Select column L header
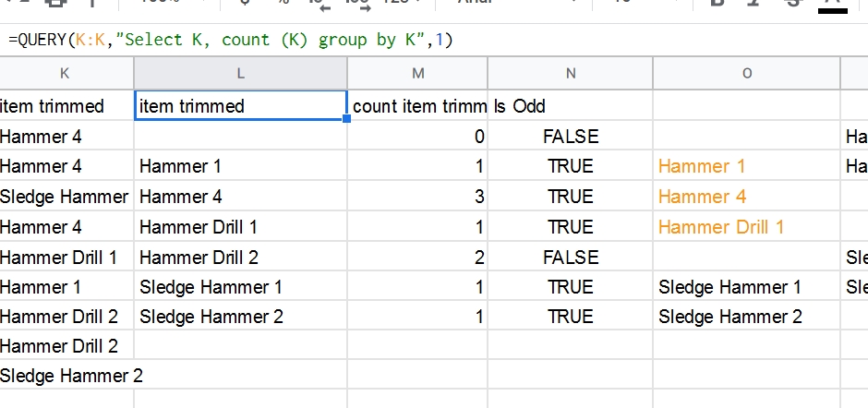This screenshot has width=868, height=408. pos(241,73)
